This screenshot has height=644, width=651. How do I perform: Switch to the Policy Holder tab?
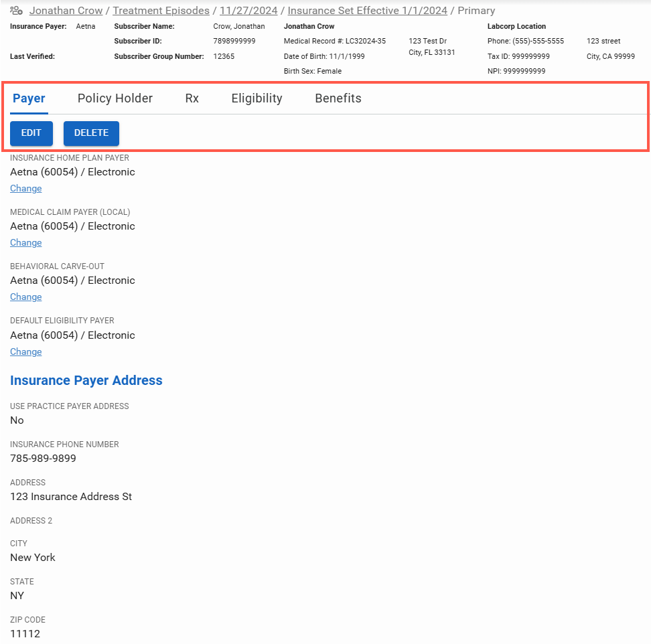click(x=115, y=98)
